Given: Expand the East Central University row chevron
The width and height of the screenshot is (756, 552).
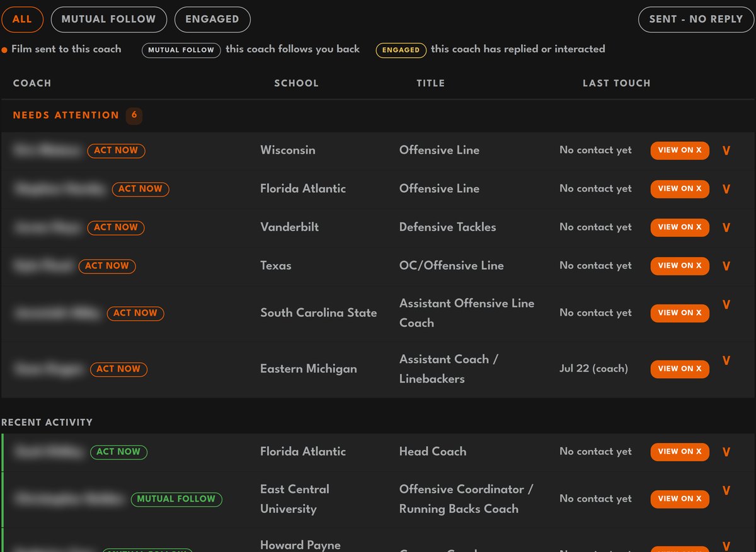Looking at the screenshot, I should 726,490.
